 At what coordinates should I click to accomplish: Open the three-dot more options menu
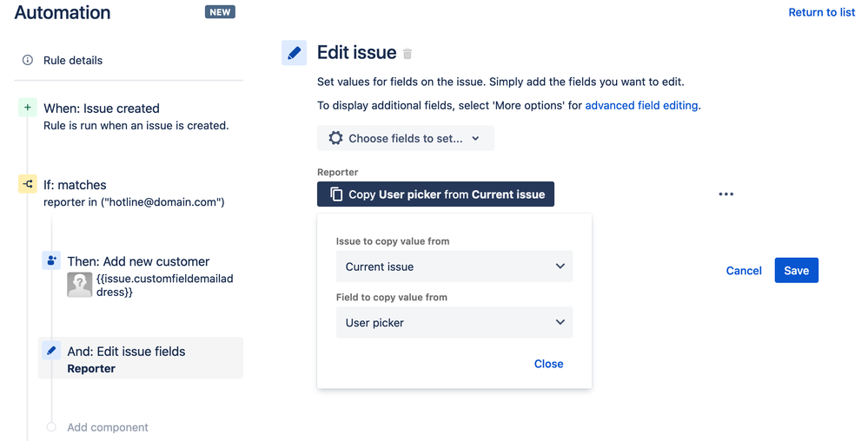(726, 194)
